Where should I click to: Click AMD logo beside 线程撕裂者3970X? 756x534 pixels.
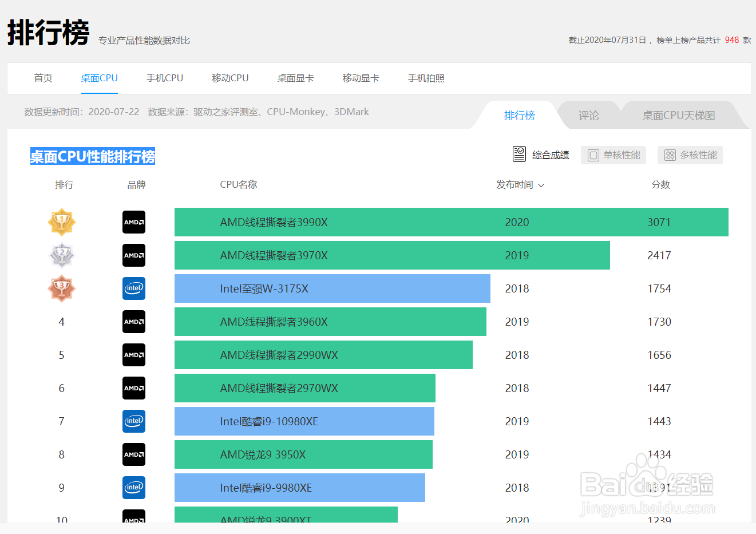point(134,255)
